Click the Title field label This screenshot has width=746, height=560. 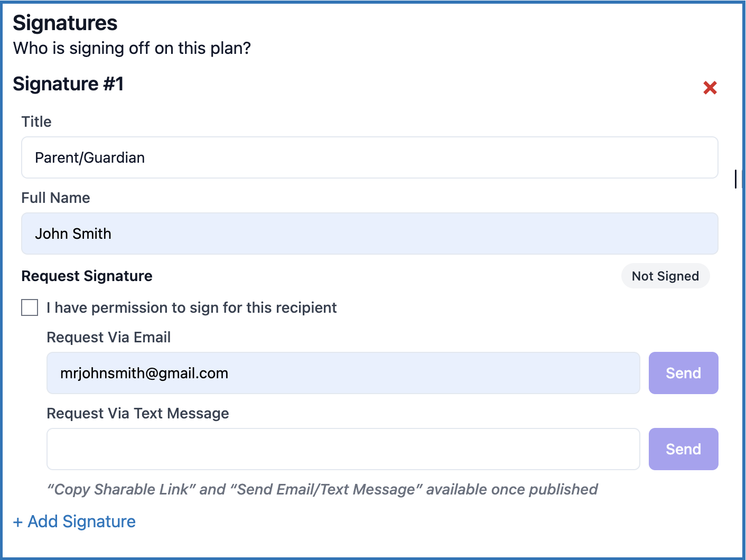[36, 122]
